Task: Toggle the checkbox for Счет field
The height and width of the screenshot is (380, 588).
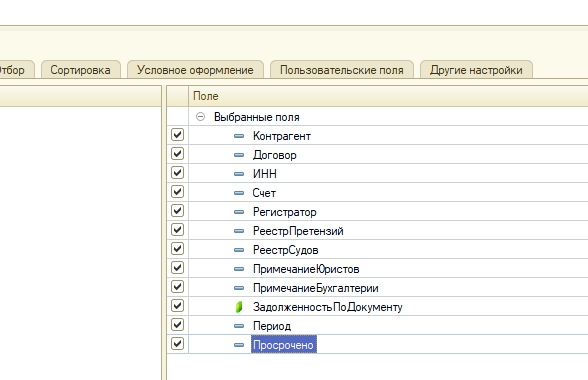Action: [177, 192]
